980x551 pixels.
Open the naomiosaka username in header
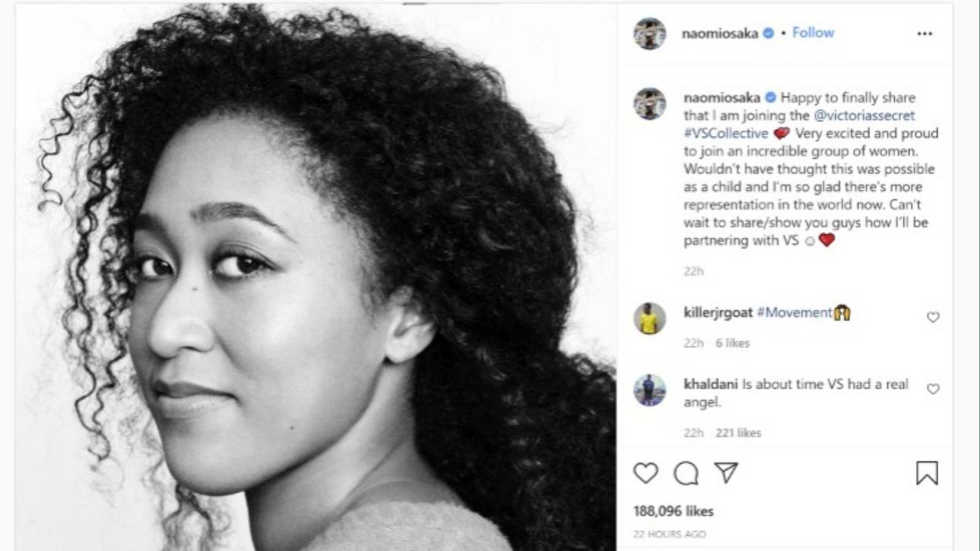pyautogui.click(x=720, y=34)
